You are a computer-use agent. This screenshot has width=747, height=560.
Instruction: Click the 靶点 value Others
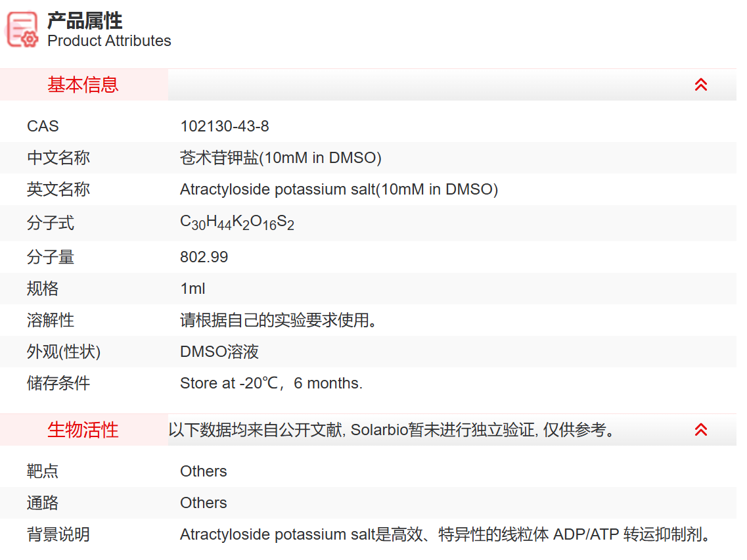pyautogui.click(x=203, y=471)
